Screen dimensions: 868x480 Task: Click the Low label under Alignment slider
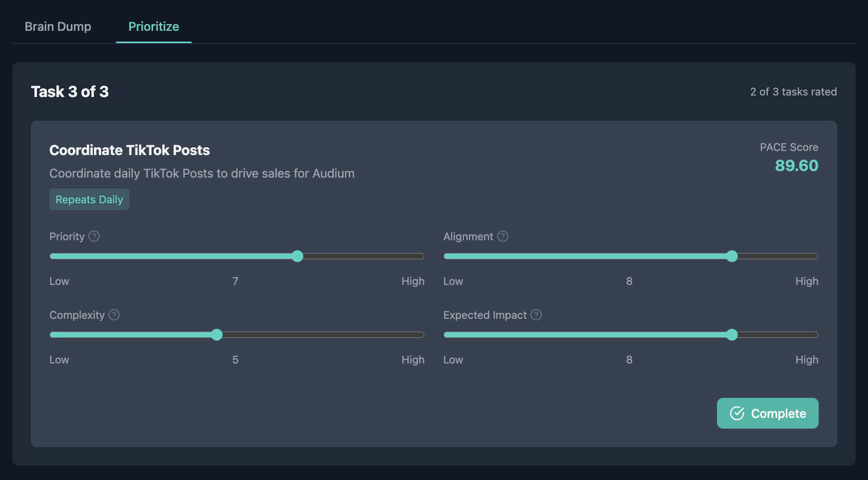pos(453,281)
